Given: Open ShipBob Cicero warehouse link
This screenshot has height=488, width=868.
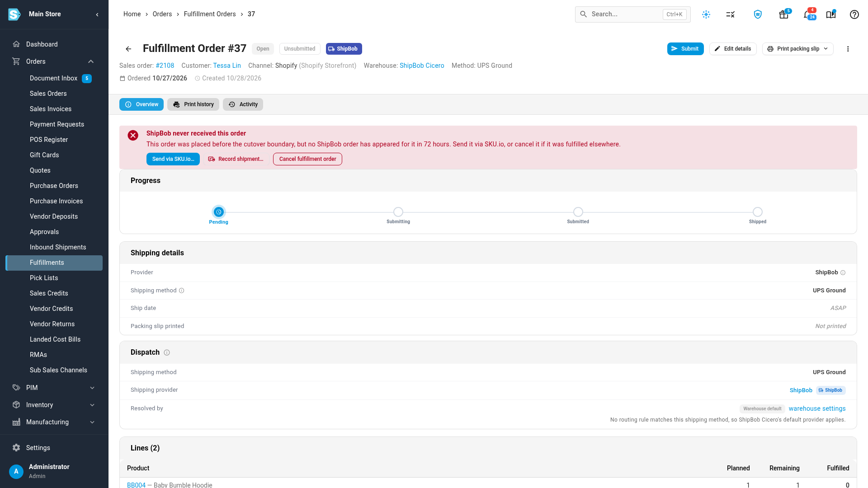Looking at the screenshot, I should pos(422,66).
